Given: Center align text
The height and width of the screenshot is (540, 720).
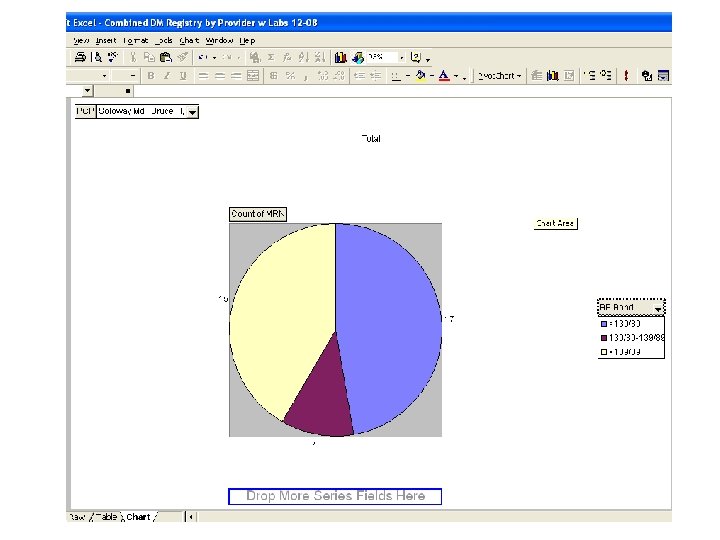Looking at the screenshot, I should tap(219, 76).
